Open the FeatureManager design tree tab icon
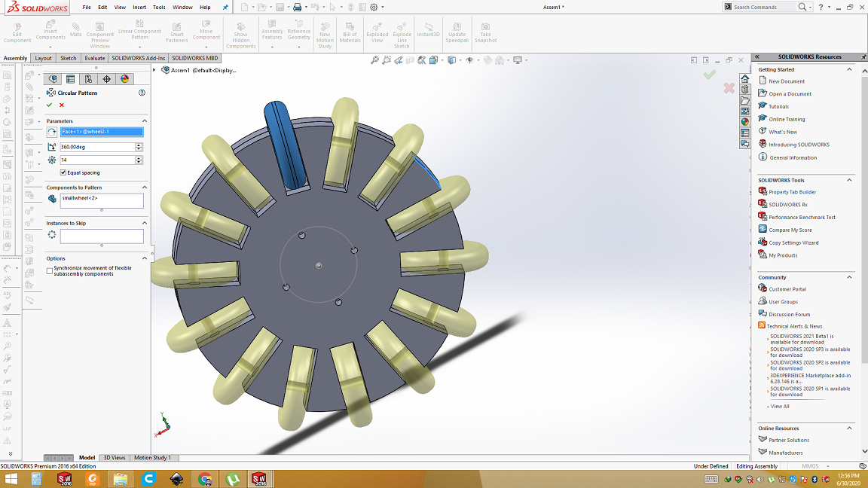The height and width of the screenshot is (488, 868). coord(53,79)
